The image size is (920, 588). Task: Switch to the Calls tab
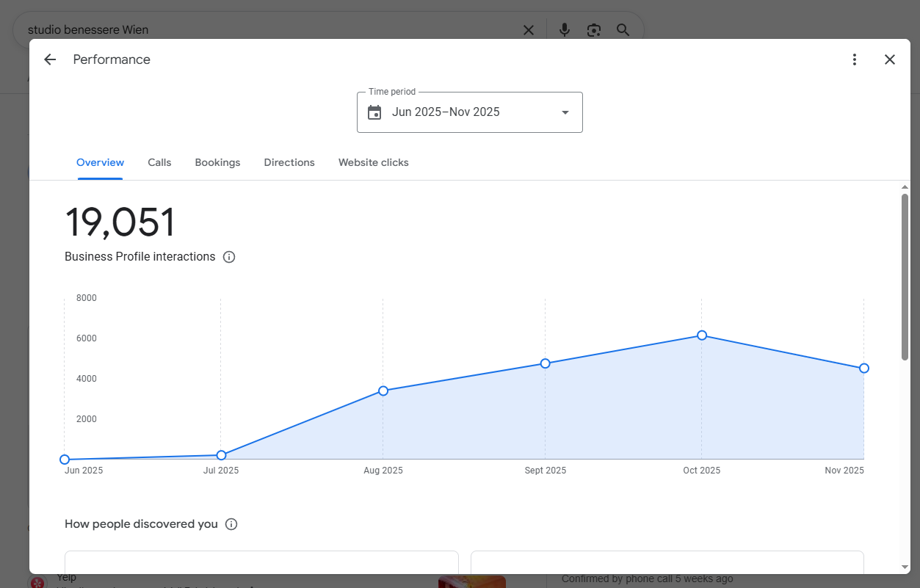click(159, 162)
